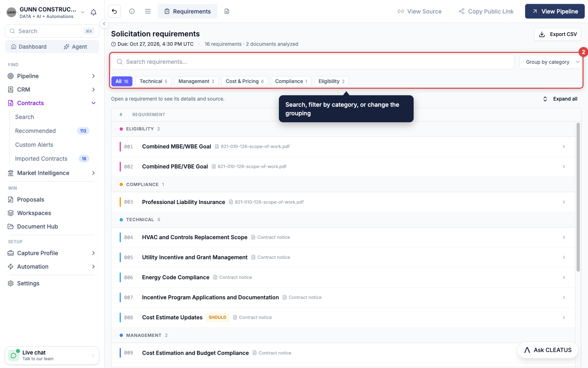Collapse the sidebar with the chevron handle
Viewport: 588px width, 368px height.
coord(104,24)
